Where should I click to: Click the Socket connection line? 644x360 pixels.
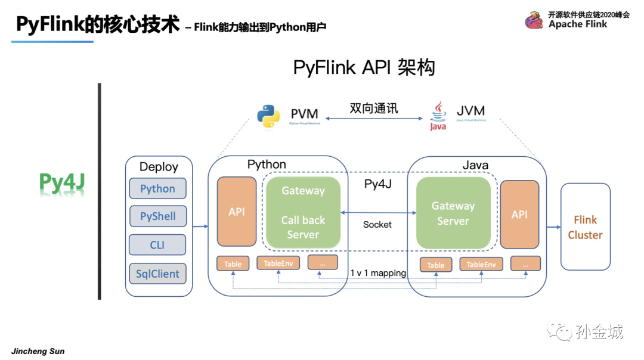pos(377,212)
